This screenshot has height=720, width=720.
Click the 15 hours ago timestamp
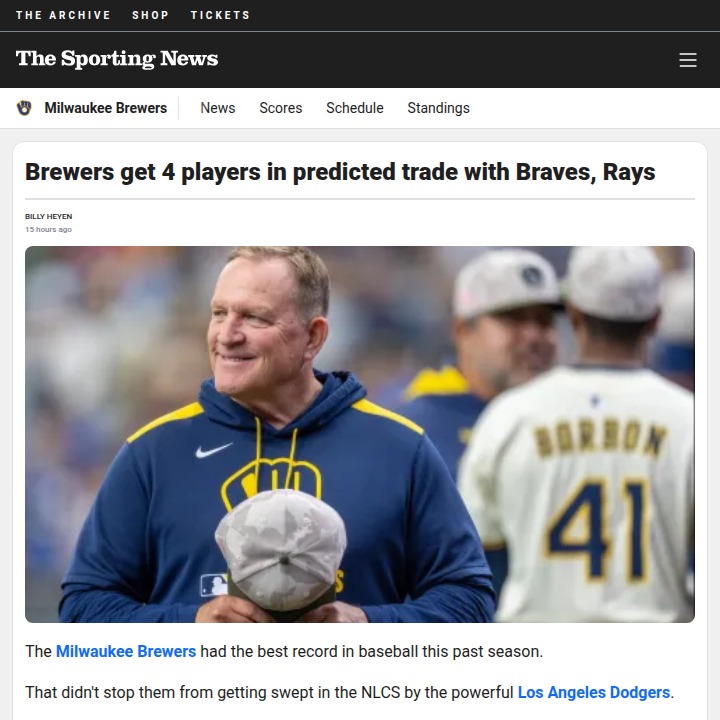click(48, 229)
